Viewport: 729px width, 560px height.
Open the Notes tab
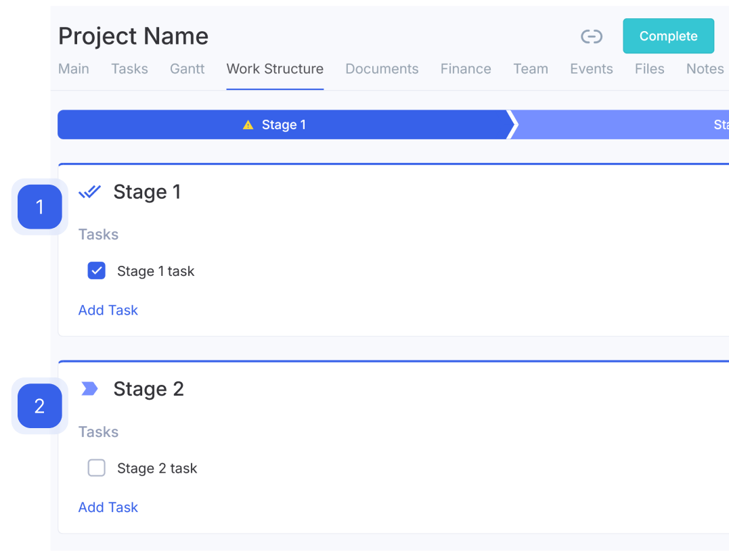[705, 69]
